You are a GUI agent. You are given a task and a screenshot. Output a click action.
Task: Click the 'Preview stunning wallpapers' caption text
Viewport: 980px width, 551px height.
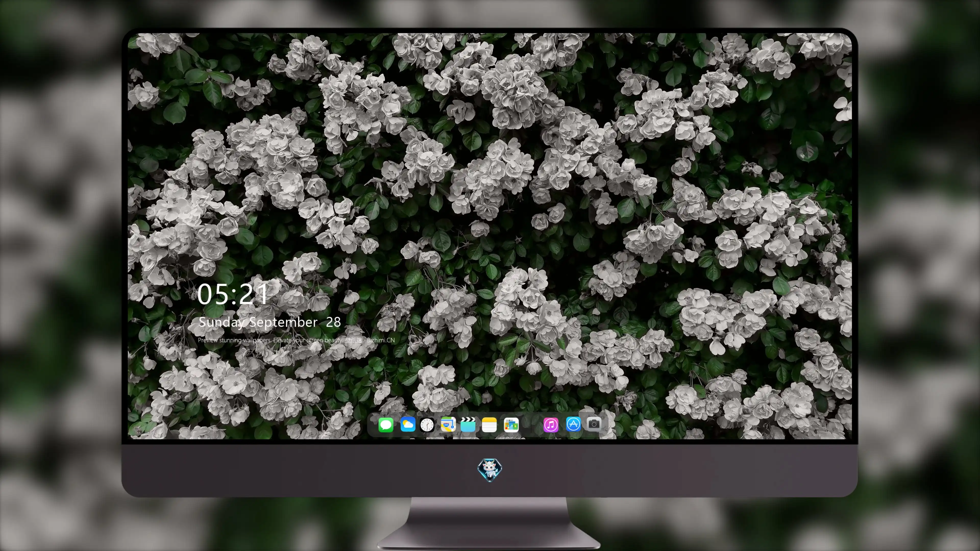[296, 340]
